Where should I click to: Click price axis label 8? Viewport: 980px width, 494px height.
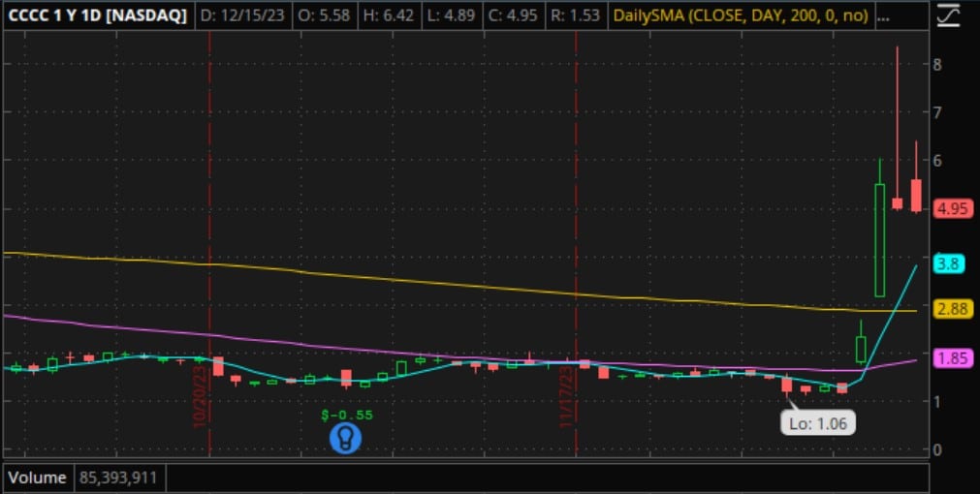click(937, 64)
